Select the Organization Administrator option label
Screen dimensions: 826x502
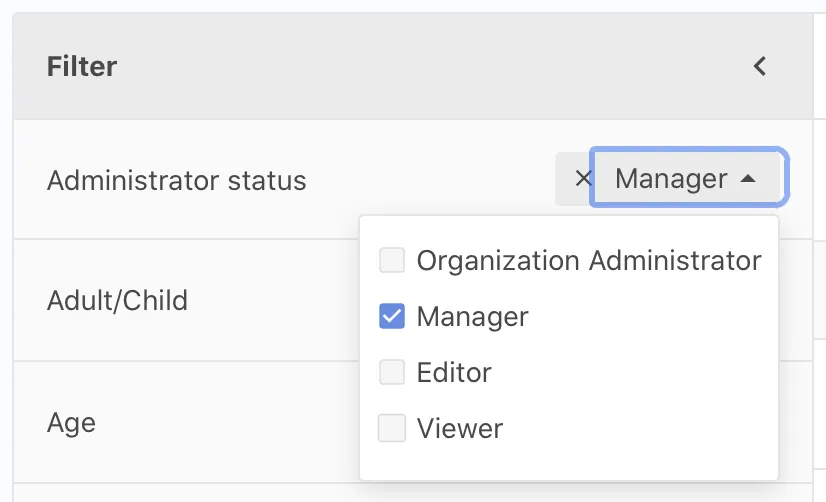[x=589, y=261]
